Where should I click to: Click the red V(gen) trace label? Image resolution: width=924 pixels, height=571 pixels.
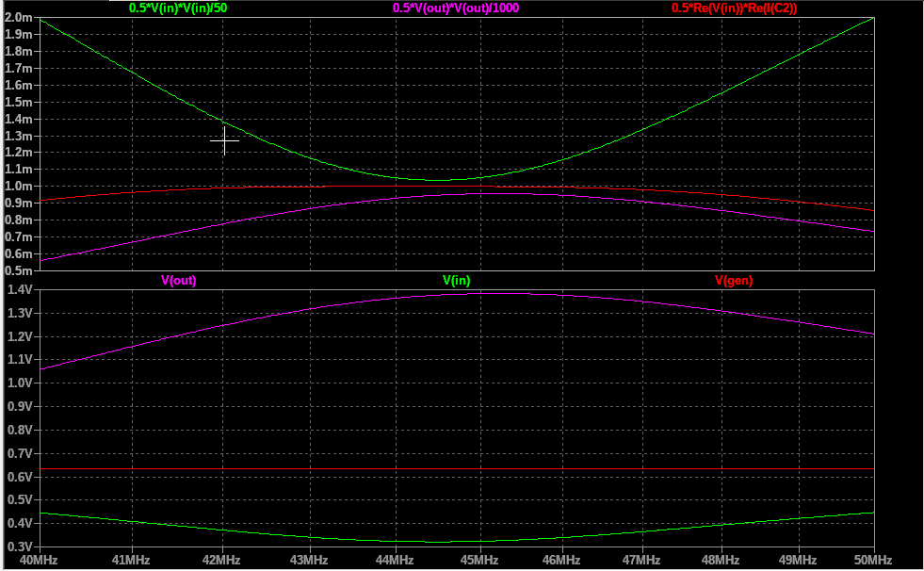tap(734, 281)
